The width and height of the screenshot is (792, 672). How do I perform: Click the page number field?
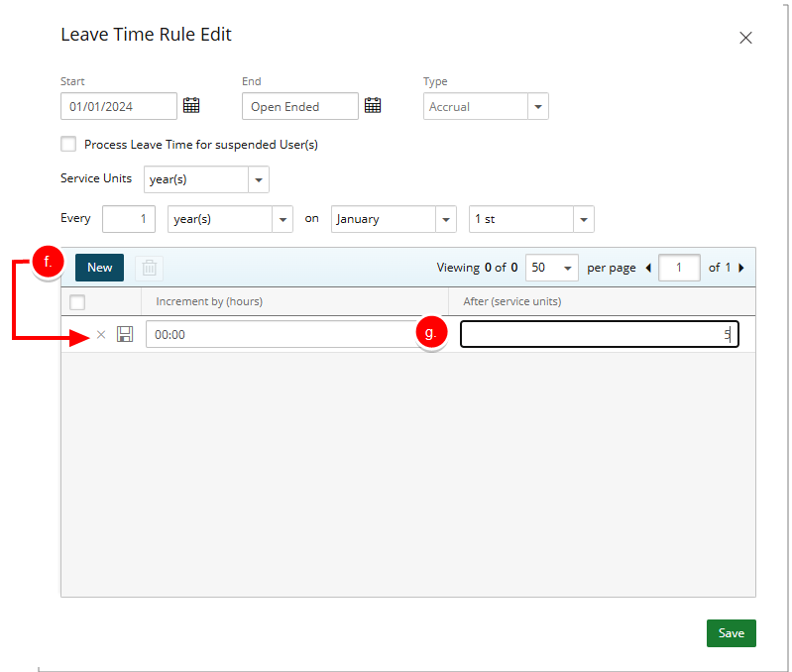tap(679, 268)
